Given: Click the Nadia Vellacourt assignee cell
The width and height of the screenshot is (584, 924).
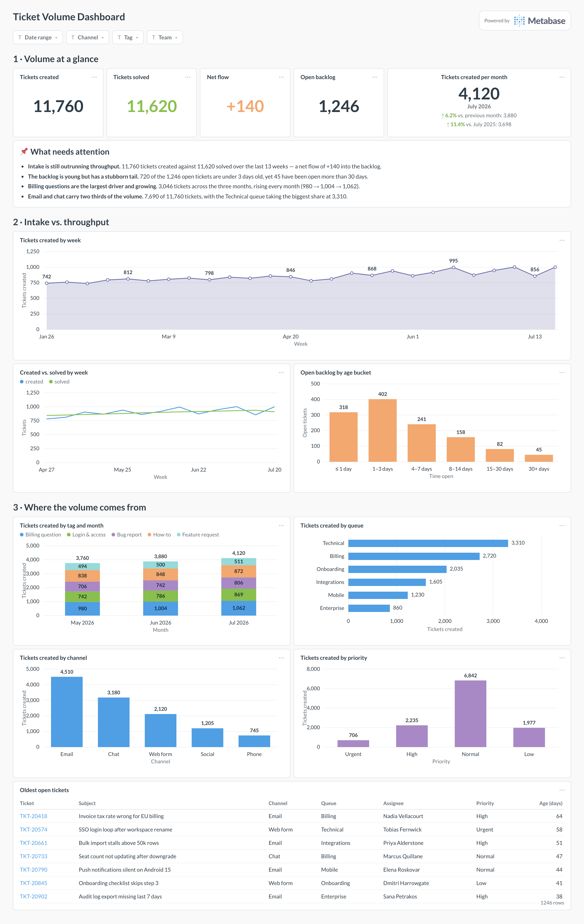Looking at the screenshot, I should (x=403, y=816).
